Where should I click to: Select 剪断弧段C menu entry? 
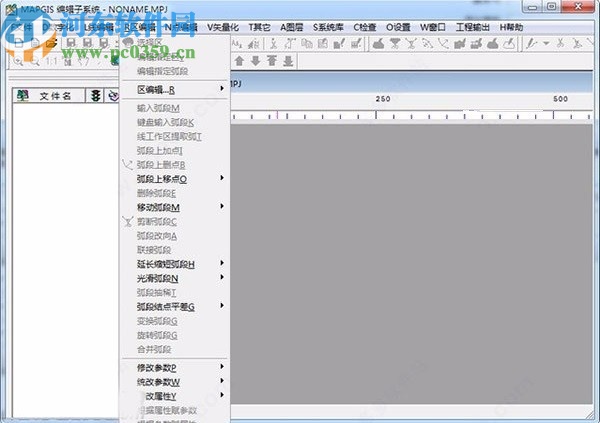pos(157,222)
